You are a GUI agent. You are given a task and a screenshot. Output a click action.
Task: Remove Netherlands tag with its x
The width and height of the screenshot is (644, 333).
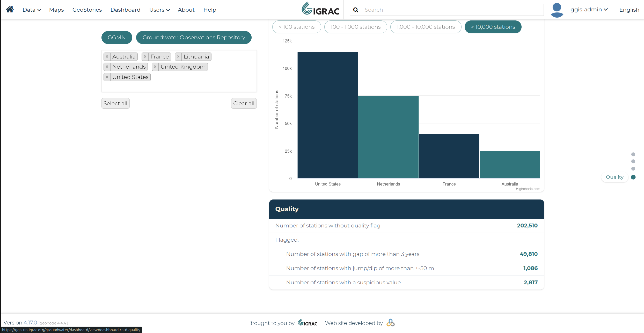click(107, 67)
